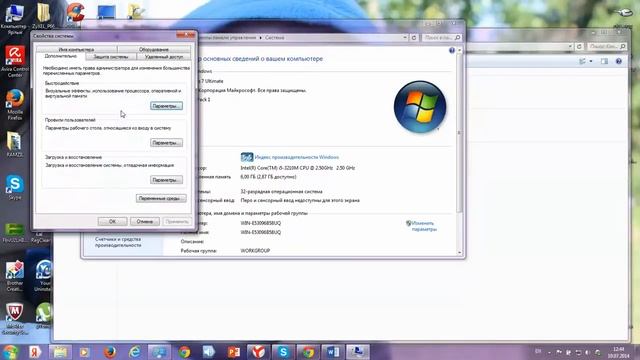Click the help icon in the System window
The image size is (640, 360).
coord(452,50)
